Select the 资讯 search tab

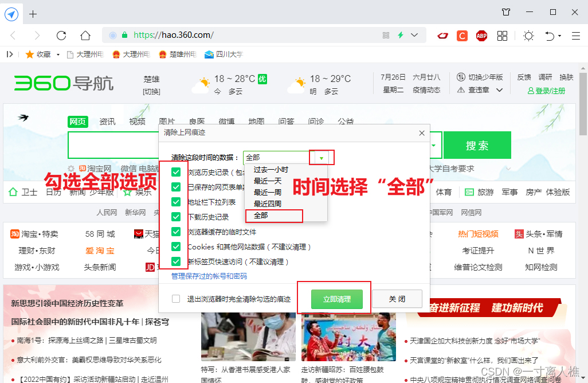(107, 122)
